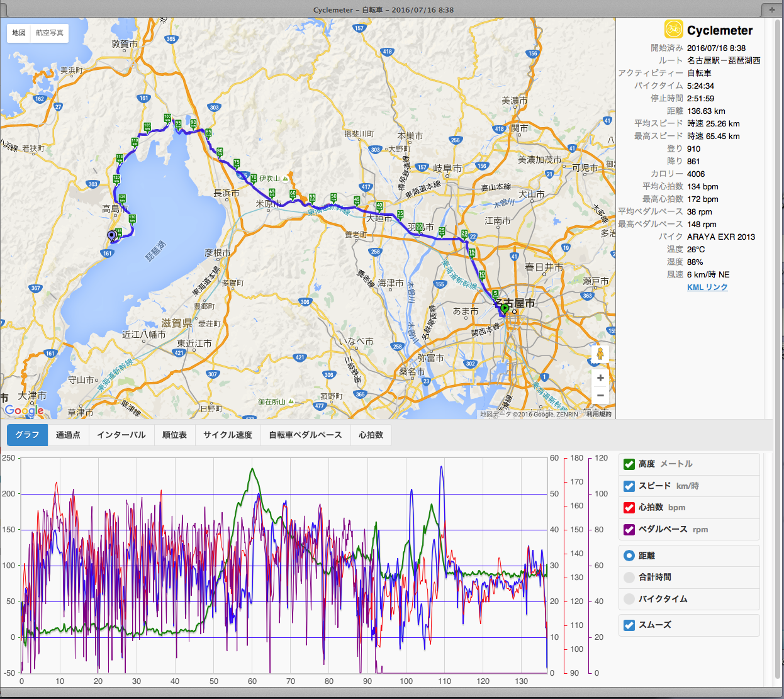
Task: Select the 合計時間 radio button
Action: coord(629,578)
